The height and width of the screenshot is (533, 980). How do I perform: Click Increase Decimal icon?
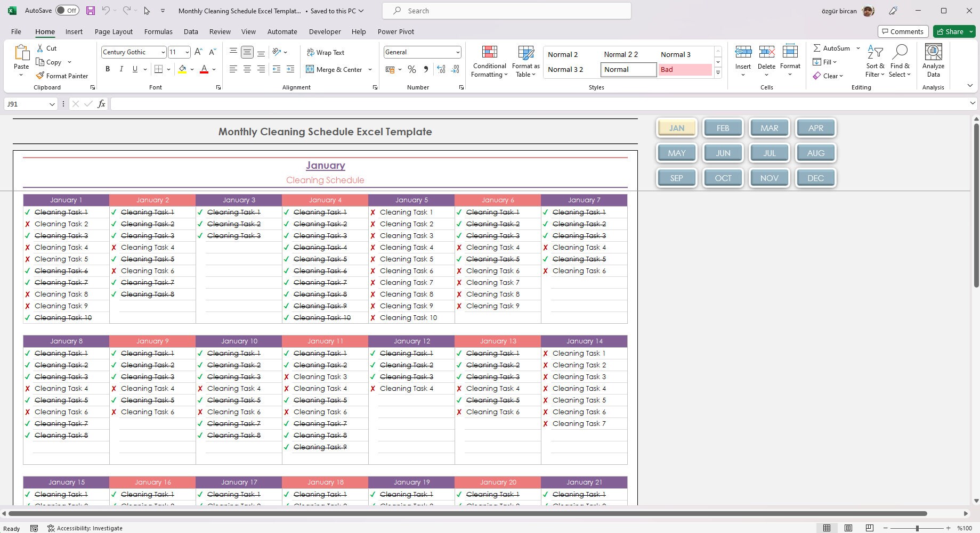(x=441, y=69)
